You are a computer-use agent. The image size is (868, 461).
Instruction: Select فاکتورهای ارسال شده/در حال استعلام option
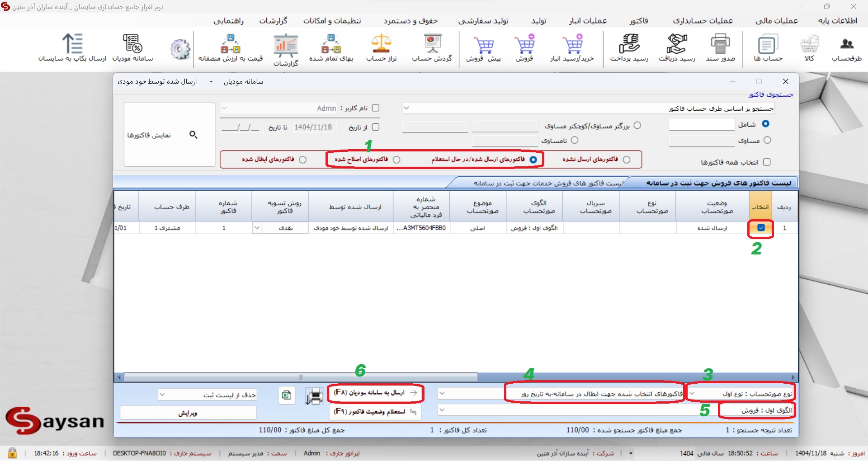point(533,160)
